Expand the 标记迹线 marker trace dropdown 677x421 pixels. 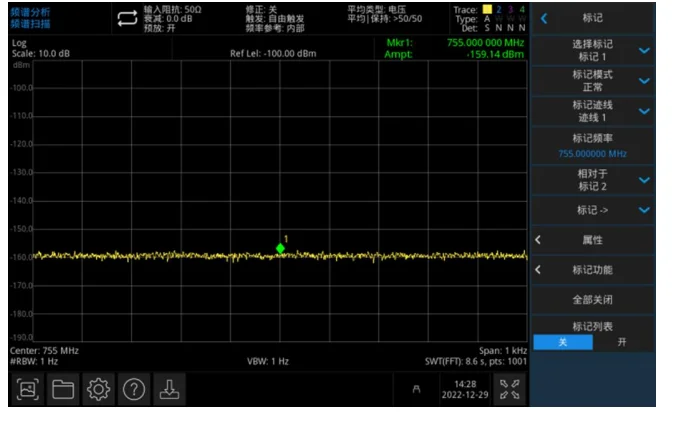click(643, 111)
